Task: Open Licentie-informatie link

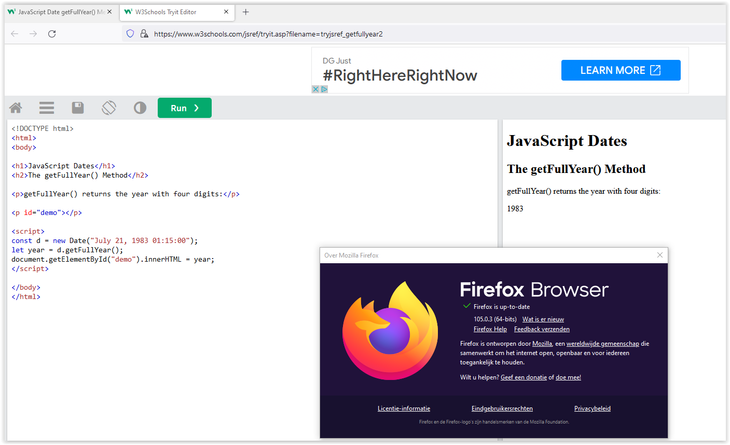Action: [404, 409]
